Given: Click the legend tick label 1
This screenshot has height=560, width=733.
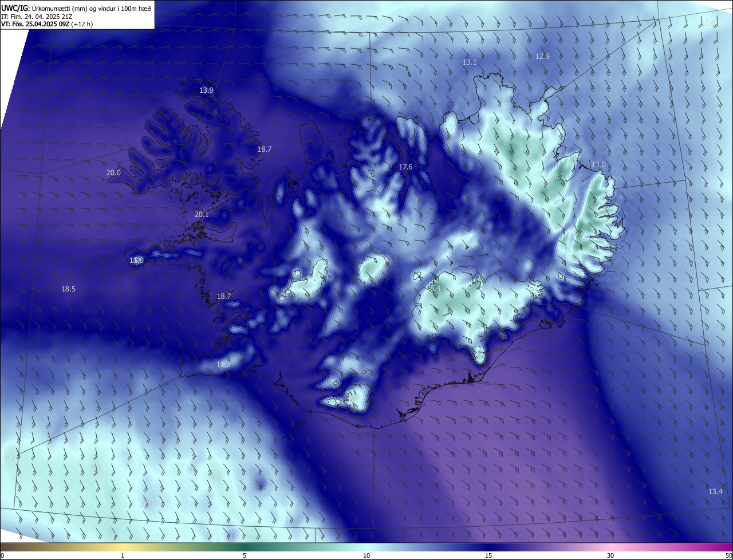Looking at the screenshot, I should [x=123, y=555].
